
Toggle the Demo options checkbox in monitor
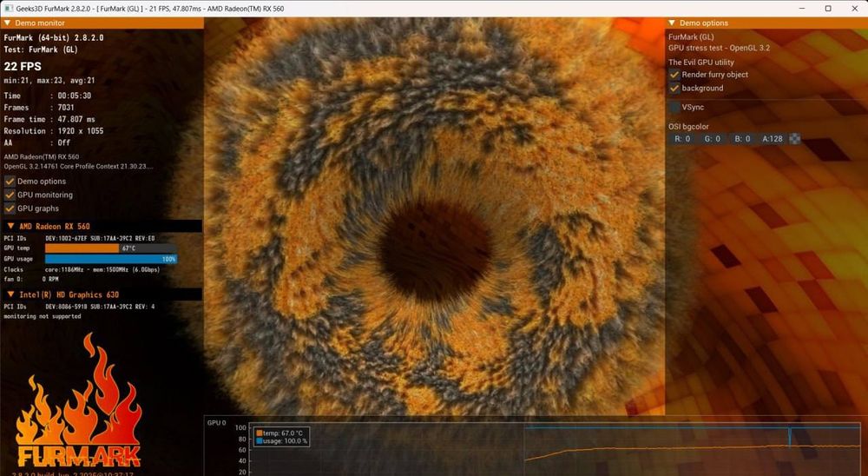[x=10, y=182]
